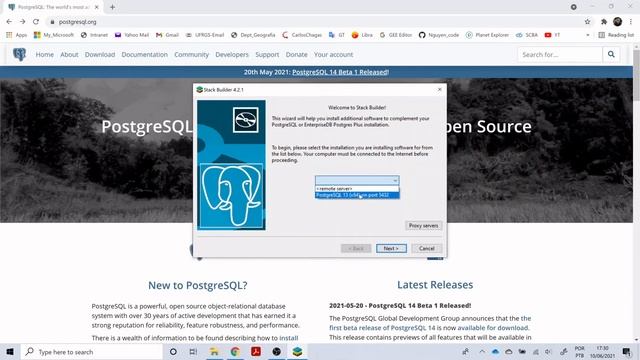Click the Search for... site field

(x=560, y=54)
